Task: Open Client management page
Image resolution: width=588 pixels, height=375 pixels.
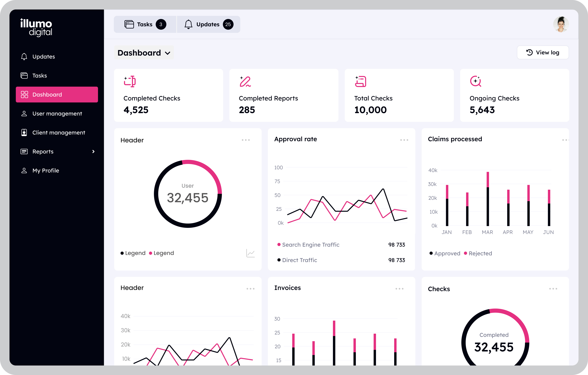Action: (58, 133)
